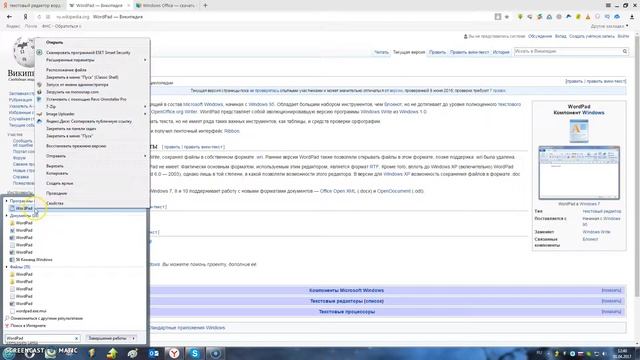Collapse the 'Файлы' results group

point(7,267)
